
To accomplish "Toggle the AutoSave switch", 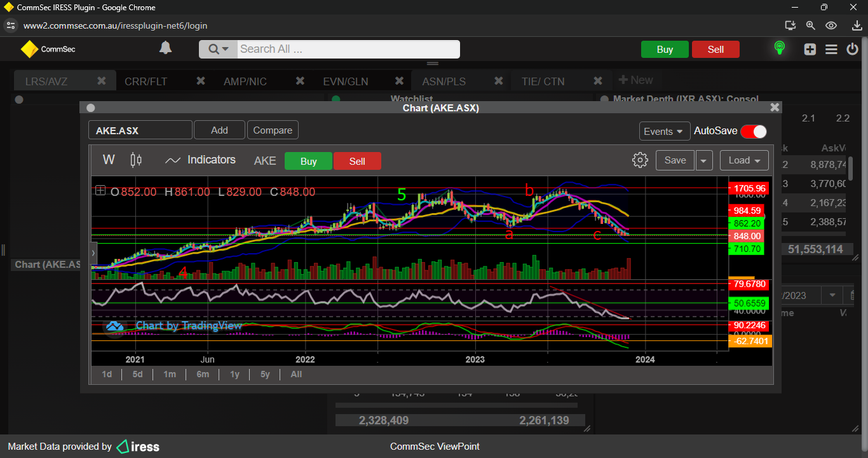I will 753,131.
